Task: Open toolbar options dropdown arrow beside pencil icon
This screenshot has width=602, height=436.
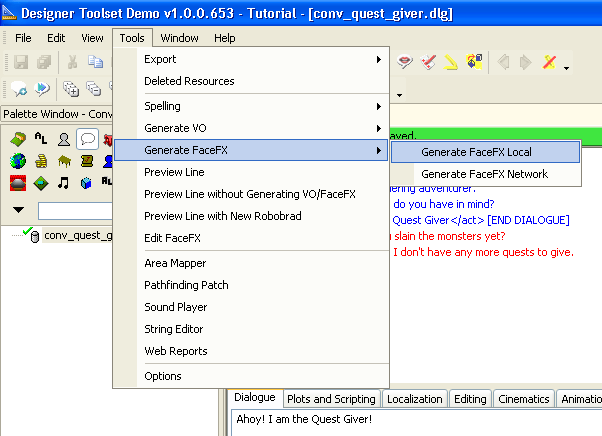Action: (x=567, y=68)
